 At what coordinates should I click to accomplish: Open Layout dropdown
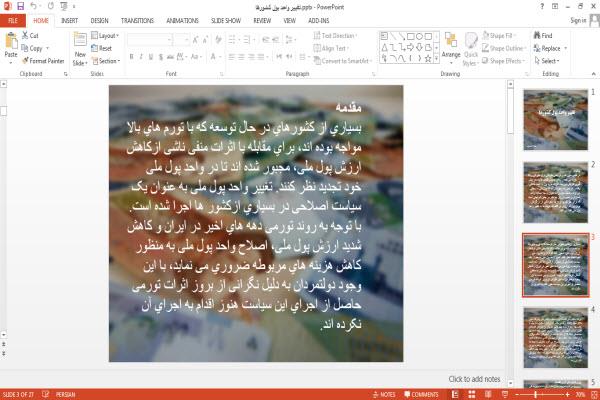(x=105, y=36)
